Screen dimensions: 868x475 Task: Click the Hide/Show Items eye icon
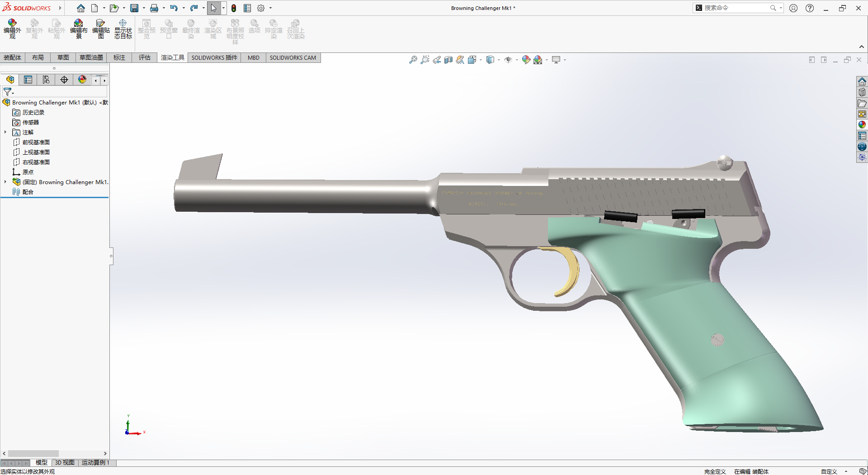pos(508,60)
